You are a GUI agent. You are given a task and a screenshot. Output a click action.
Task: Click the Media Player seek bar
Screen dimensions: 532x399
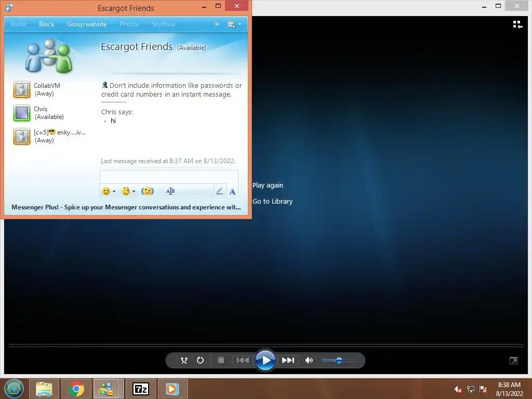click(x=266, y=345)
